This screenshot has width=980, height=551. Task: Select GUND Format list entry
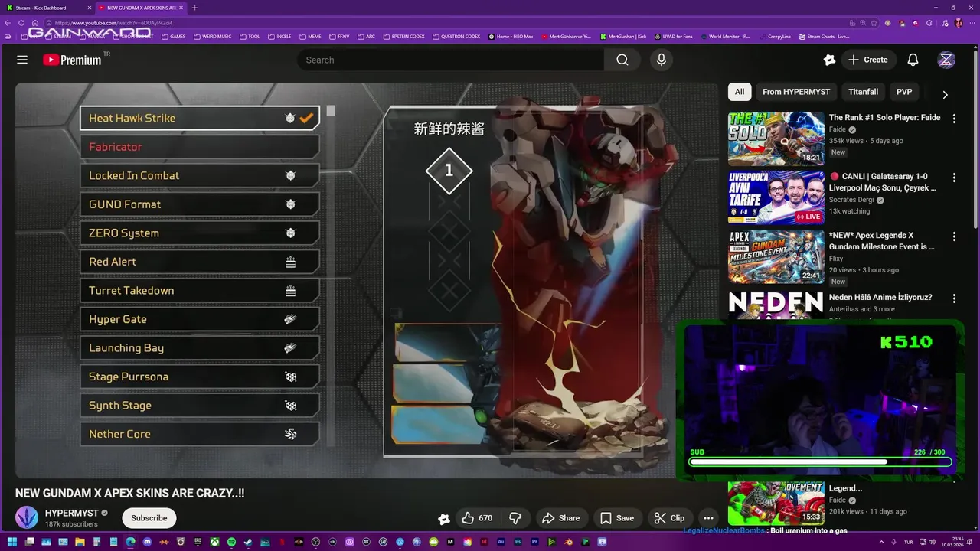click(200, 204)
